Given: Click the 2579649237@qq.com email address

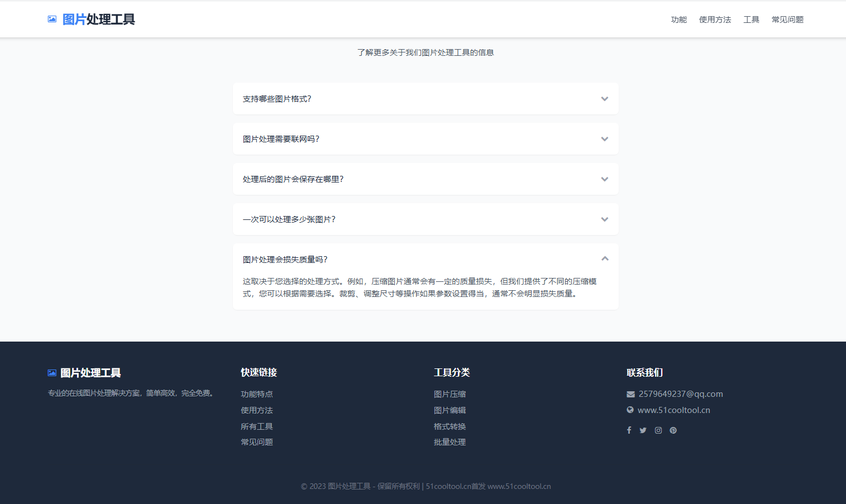Looking at the screenshot, I should pyautogui.click(x=680, y=394).
